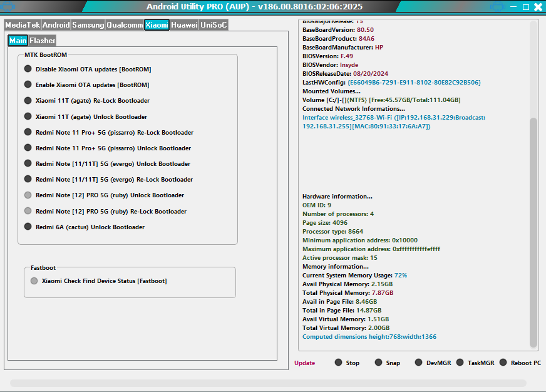Minimize the Android Utility PRO window
This screenshot has height=392, width=546.
pos(513,6)
